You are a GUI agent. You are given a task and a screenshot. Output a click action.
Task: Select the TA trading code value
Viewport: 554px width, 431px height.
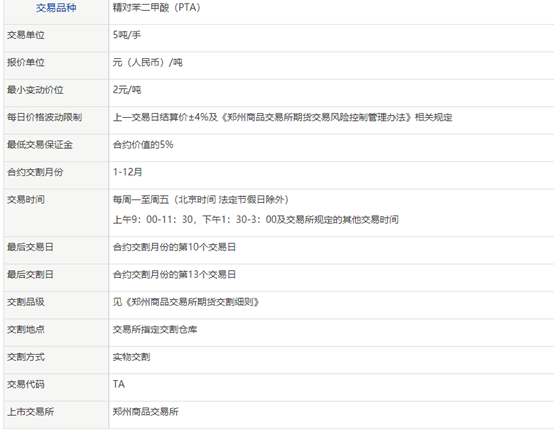[x=119, y=384]
